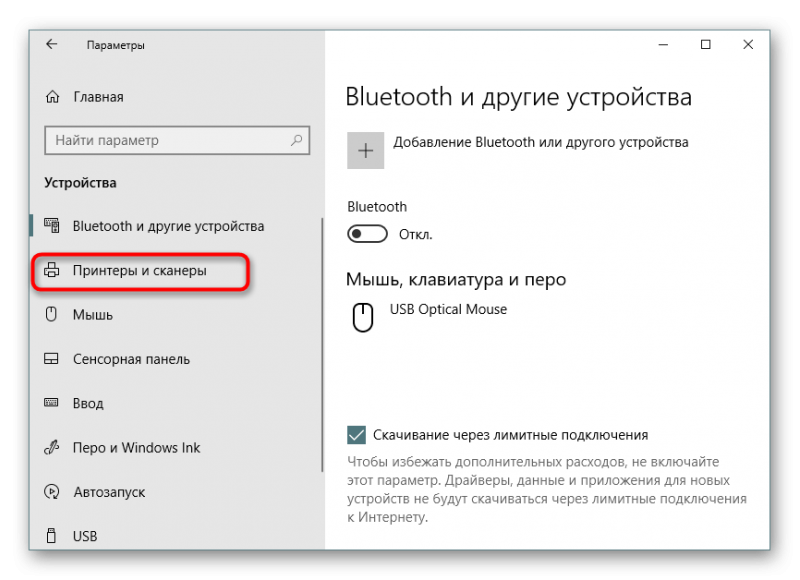Toggle the Bluetooth switch on
Image resolution: width=800 pixels, height=580 pixels.
[367, 234]
